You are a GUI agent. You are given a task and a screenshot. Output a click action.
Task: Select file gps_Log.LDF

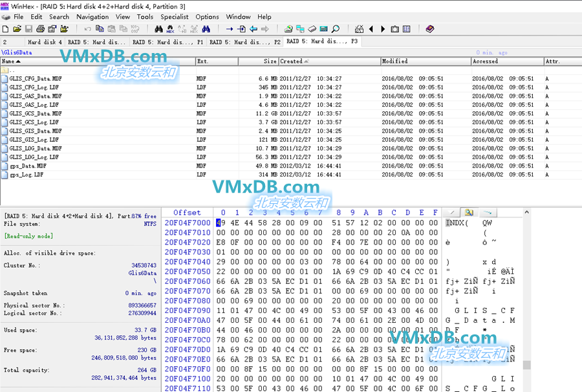[x=27, y=175]
